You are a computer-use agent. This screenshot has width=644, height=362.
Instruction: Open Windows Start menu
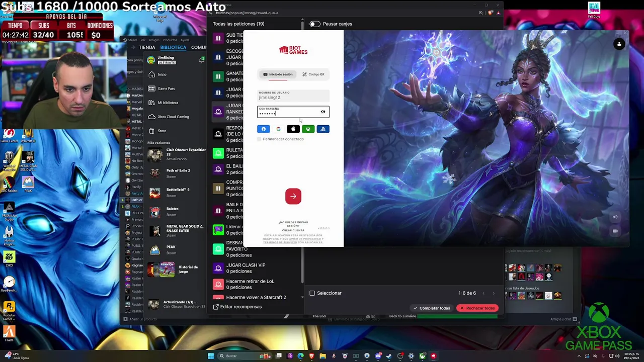[x=211, y=356]
